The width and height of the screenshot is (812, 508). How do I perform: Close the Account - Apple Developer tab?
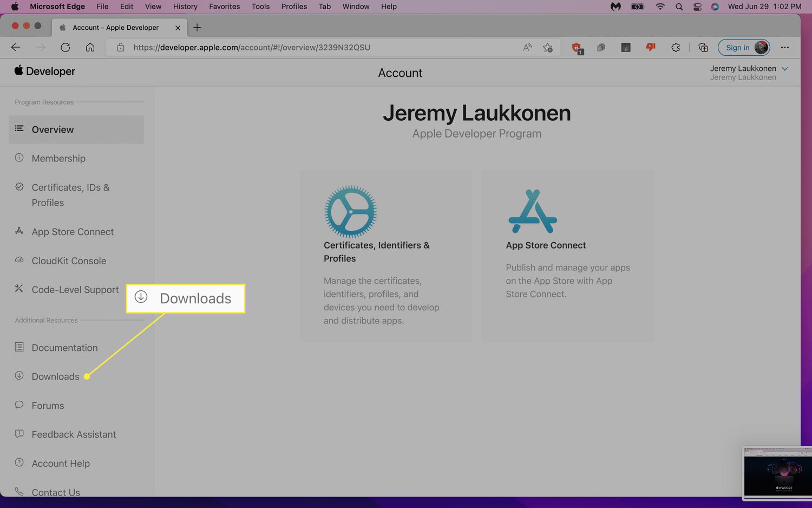click(x=178, y=28)
